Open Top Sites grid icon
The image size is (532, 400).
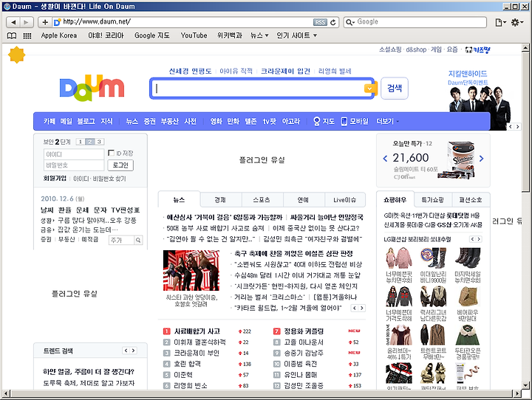pyautogui.click(x=27, y=35)
